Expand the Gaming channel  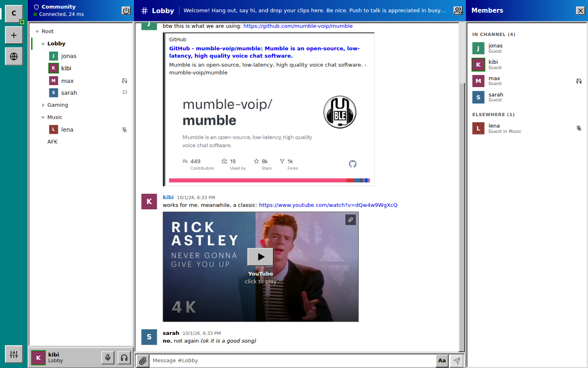(x=43, y=105)
